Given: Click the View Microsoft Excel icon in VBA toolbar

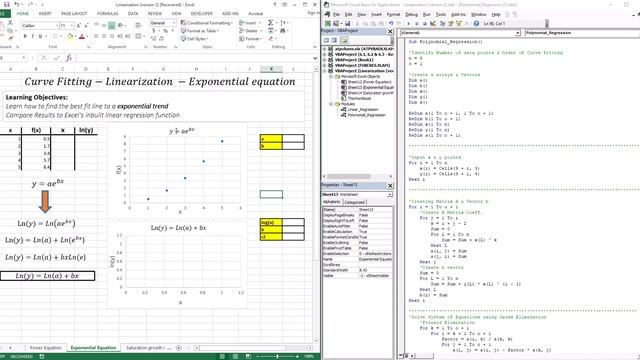Looking at the screenshot, I should coord(328,24).
